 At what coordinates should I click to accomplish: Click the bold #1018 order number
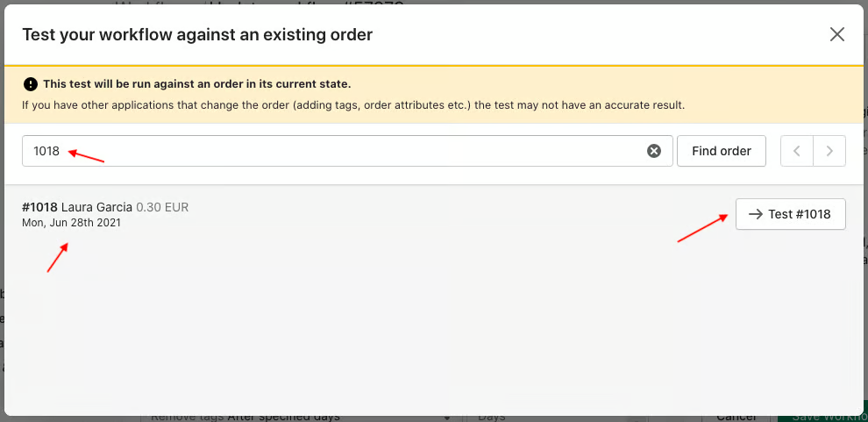(39, 208)
